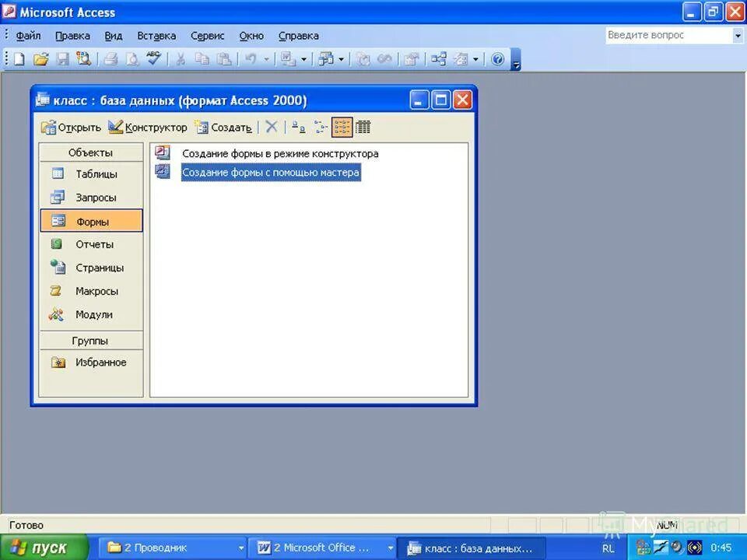
Task: Open the Правка menu
Action: 72,36
